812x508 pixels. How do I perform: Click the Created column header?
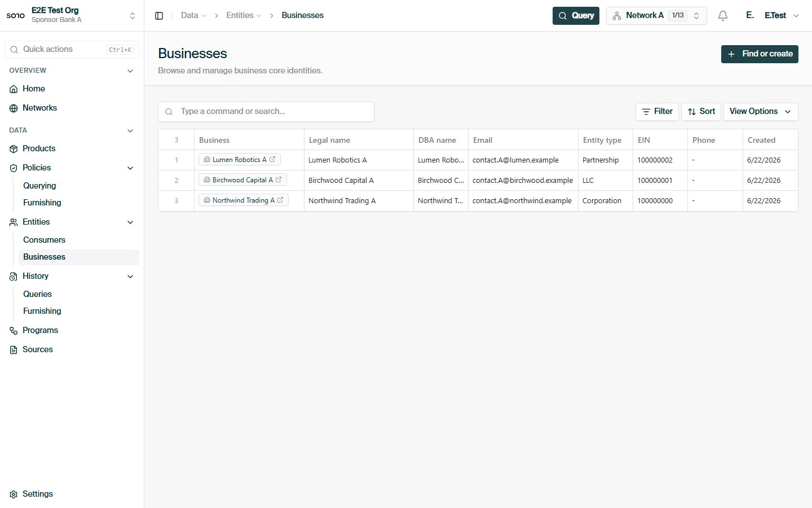[x=770, y=140]
